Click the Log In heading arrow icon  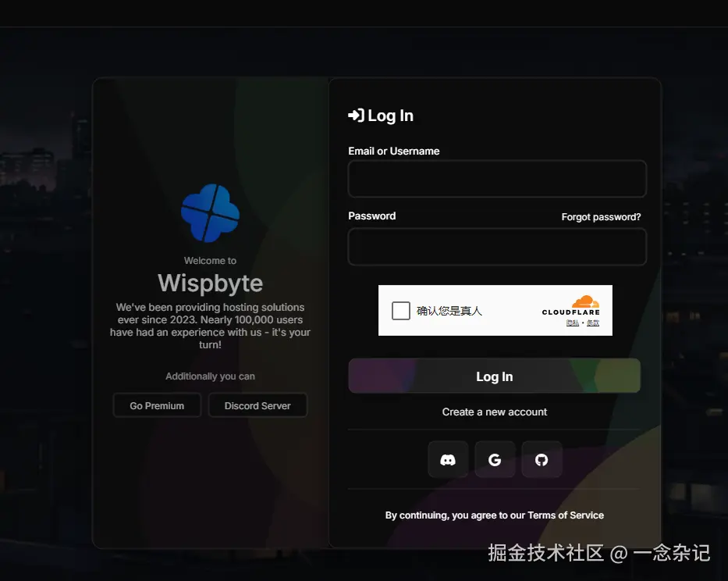pyautogui.click(x=356, y=116)
